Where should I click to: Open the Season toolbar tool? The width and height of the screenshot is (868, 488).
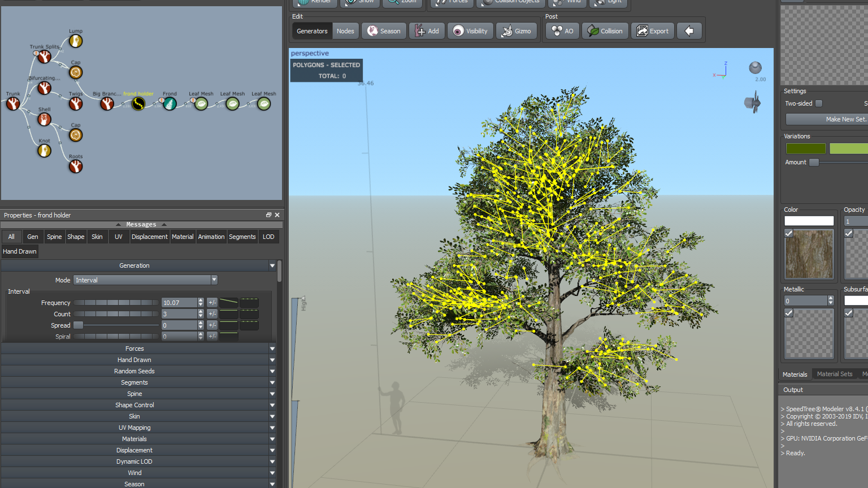pos(384,31)
